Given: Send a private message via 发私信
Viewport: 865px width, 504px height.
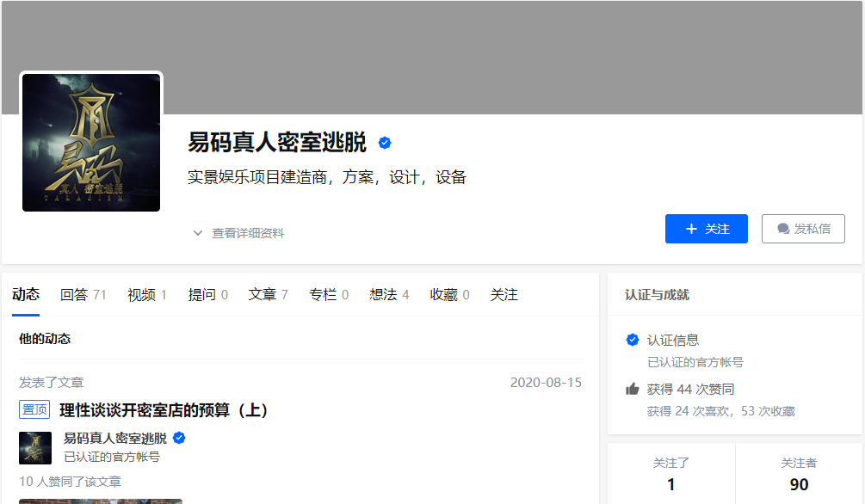Looking at the screenshot, I should click(803, 229).
